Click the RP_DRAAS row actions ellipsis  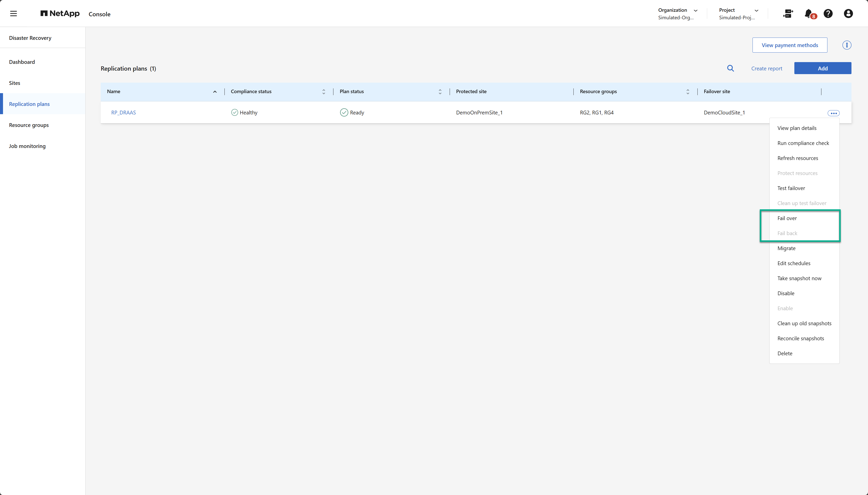[833, 113]
